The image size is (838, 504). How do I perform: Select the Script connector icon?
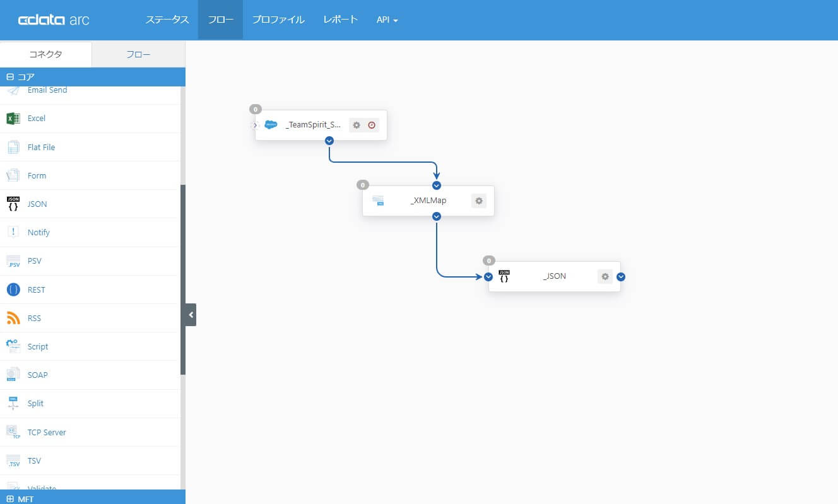pyautogui.click(x=13, y=346)
